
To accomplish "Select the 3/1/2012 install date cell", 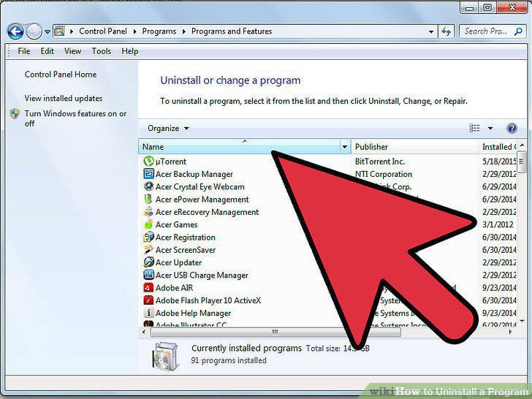I will pos(498,224).
